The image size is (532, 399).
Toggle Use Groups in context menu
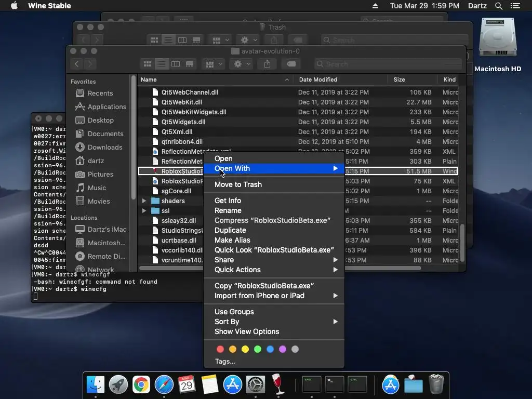274,312
